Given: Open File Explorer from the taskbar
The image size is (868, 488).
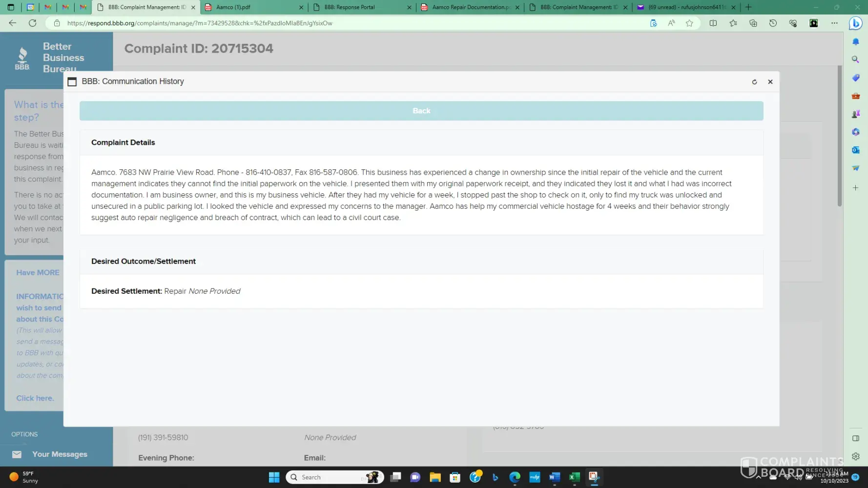Looking at the screenshot, I should coord(435,477).
